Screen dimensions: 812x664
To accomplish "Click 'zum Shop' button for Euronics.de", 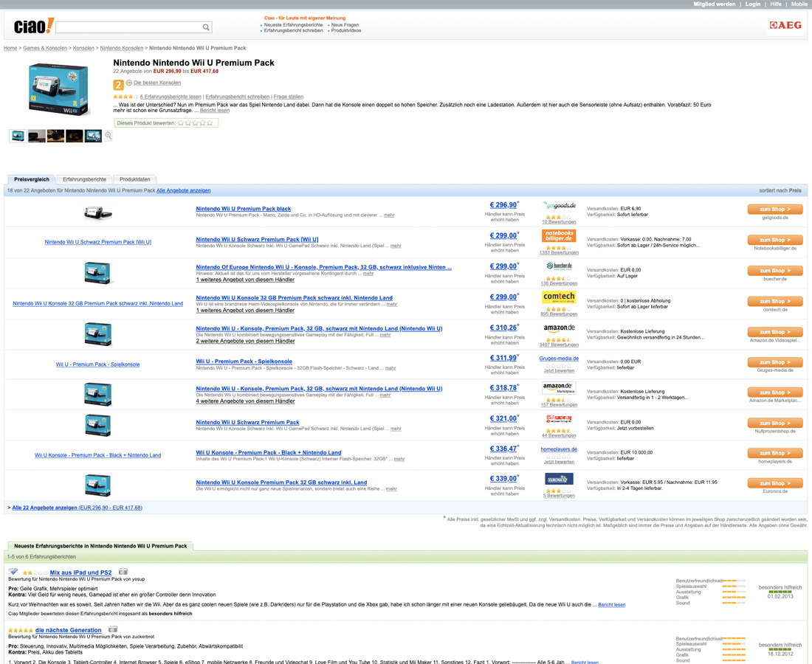I will [x=774, y=483].
